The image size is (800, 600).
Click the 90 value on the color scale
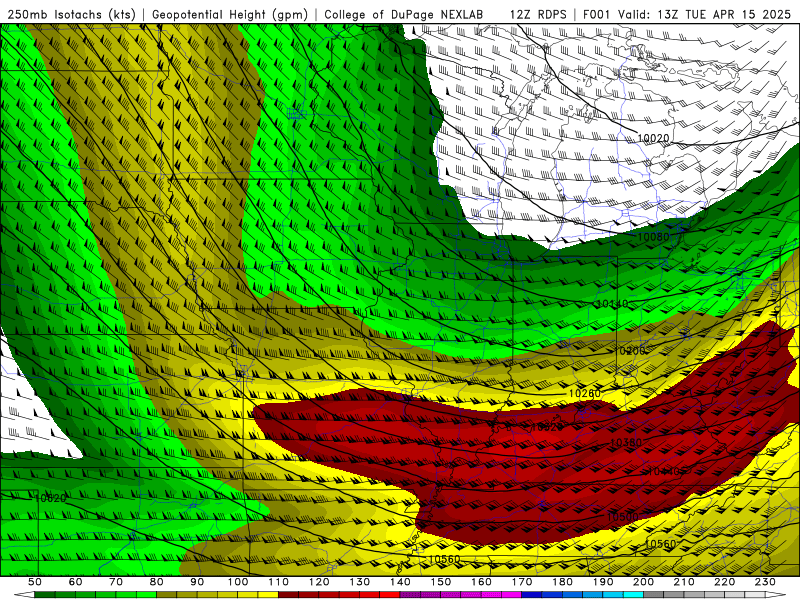pyautogui.click(x=197, y=582)
